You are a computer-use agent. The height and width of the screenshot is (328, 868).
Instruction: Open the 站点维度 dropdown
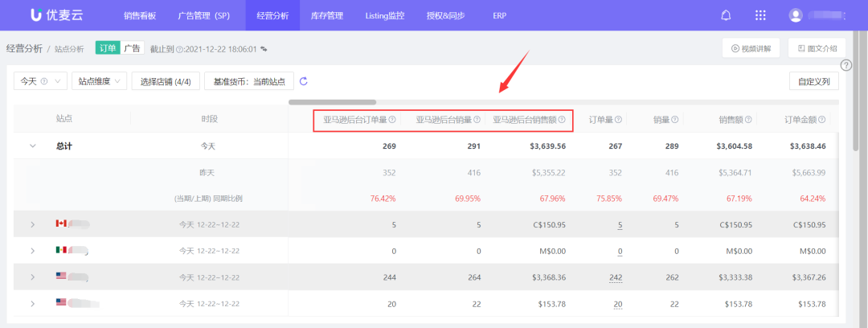point(100,81)
